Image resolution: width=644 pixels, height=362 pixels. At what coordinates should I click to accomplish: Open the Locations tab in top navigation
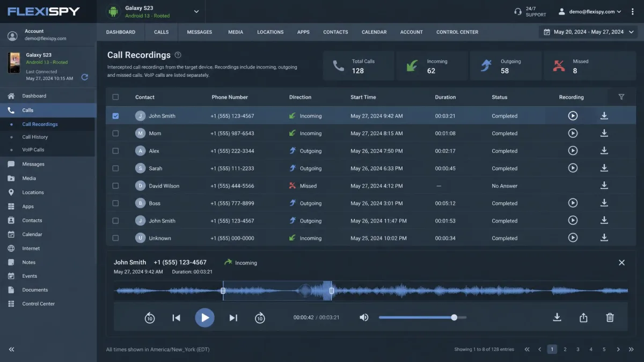tap(270, 32)
